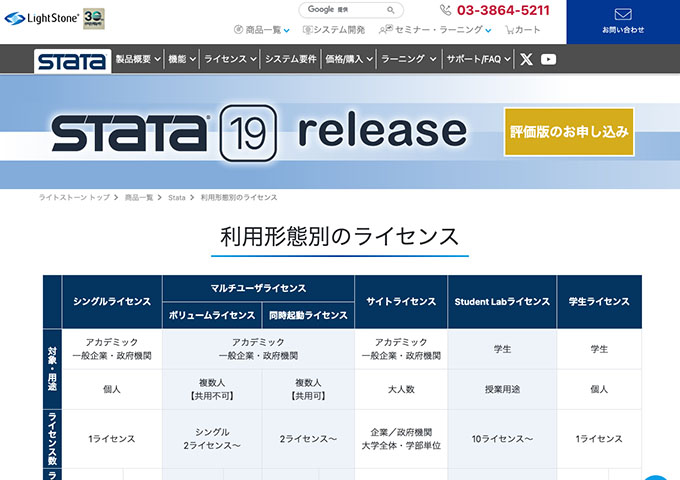
Task: Expand the サポート/FAQ dropdown
Action: (478, 59)
